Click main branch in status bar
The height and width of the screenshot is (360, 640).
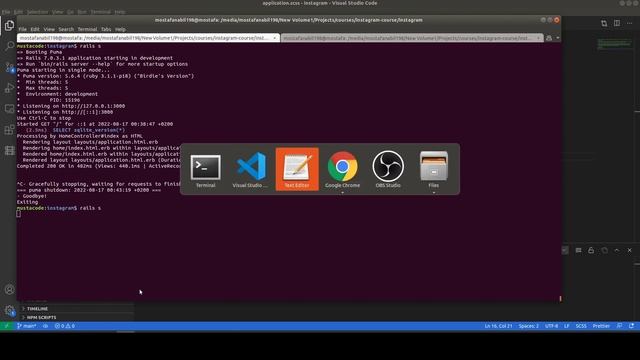[27, 326]
